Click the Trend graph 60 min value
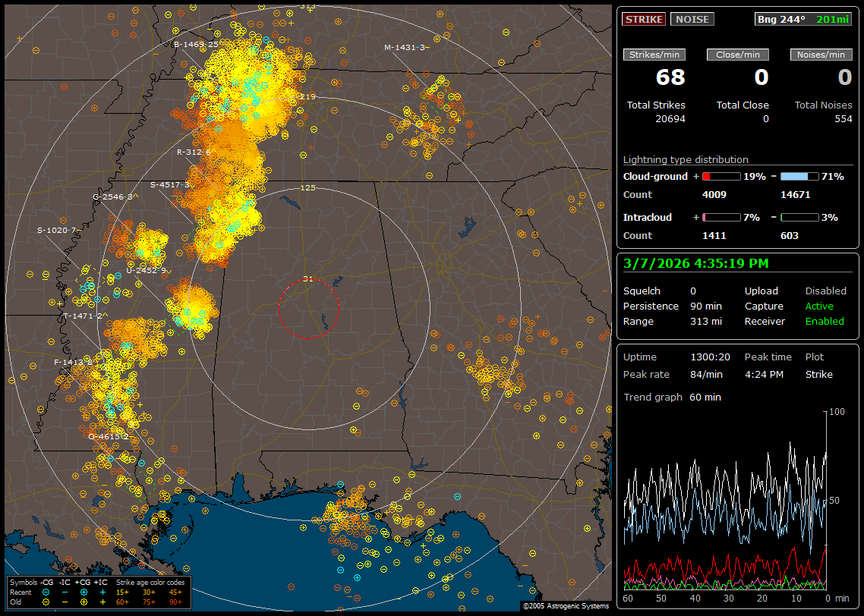Viewport: 864px width, 616px height. [x=705, y=397]
